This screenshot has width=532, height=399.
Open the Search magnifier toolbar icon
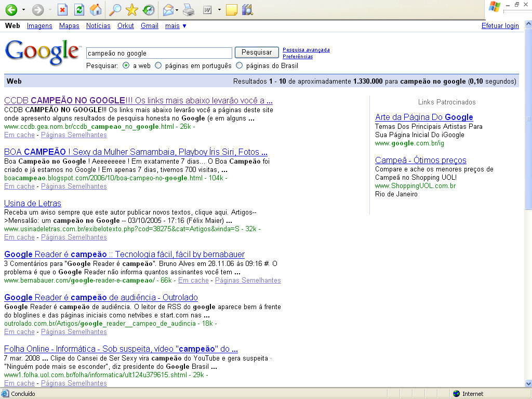pos(115,10)
